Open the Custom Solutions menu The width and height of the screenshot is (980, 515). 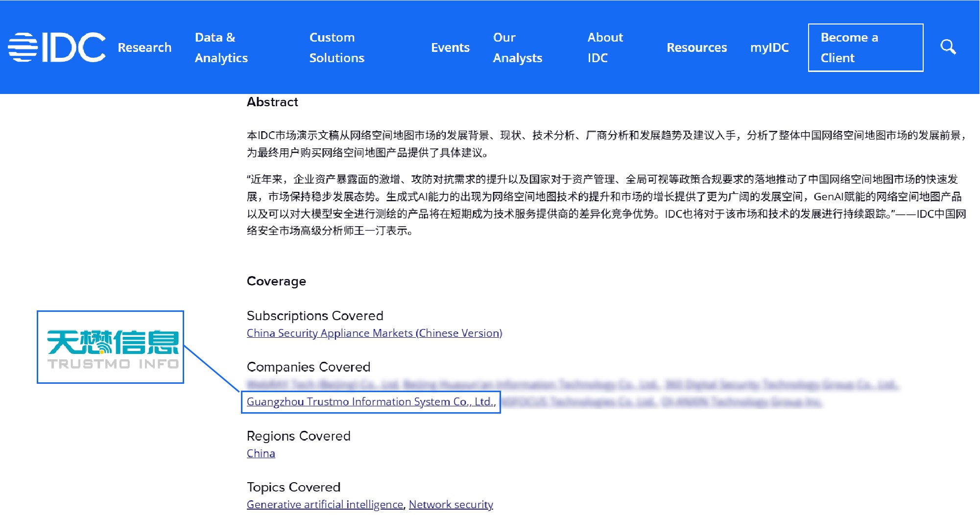click(337, 47)
